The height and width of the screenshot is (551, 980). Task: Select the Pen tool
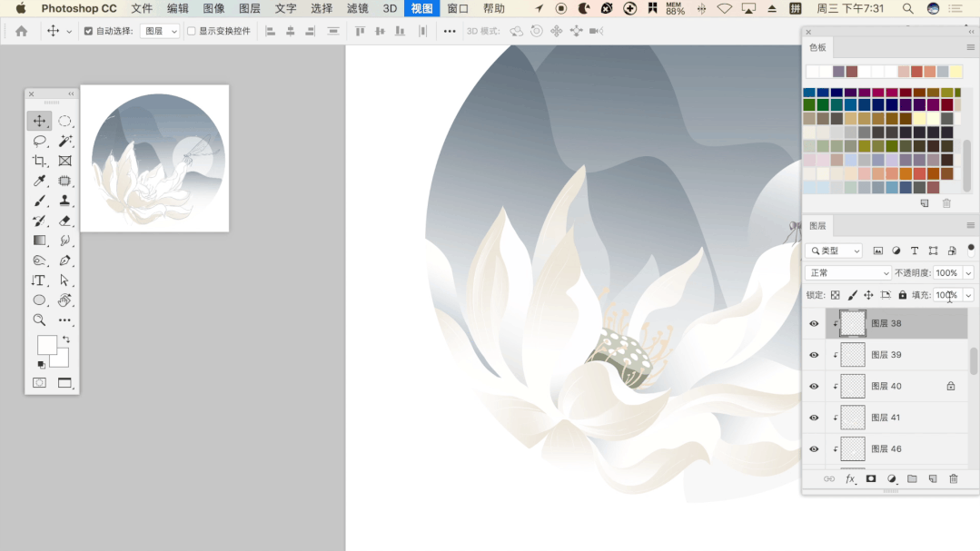click(x=64, y=261)
